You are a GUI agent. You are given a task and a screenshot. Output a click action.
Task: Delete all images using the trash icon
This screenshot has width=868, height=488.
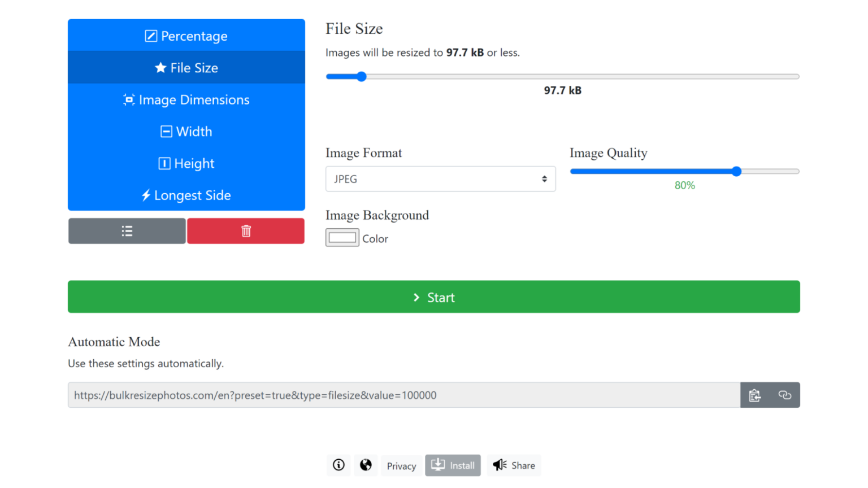(245, 230)
